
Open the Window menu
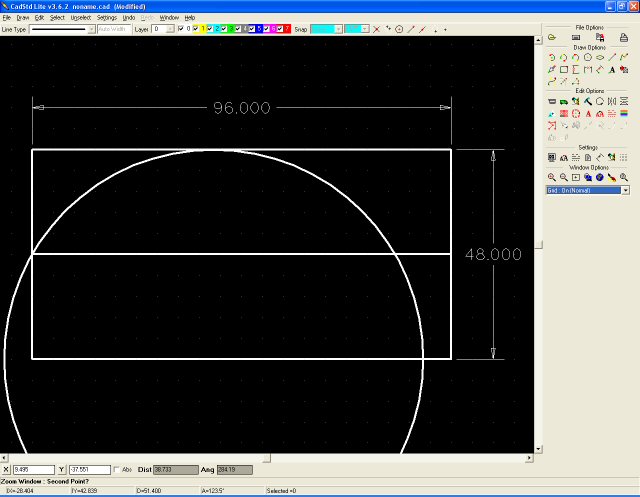169,18
